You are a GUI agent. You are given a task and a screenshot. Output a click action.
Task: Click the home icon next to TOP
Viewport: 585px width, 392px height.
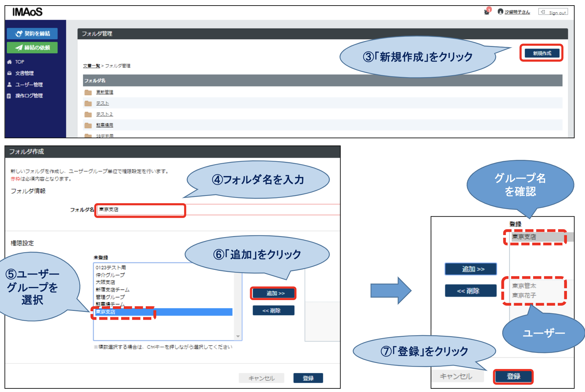tap(9, 61)
